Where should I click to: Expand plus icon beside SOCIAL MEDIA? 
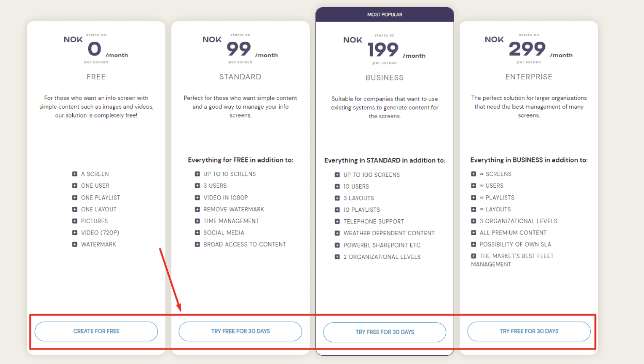point(197,233)
